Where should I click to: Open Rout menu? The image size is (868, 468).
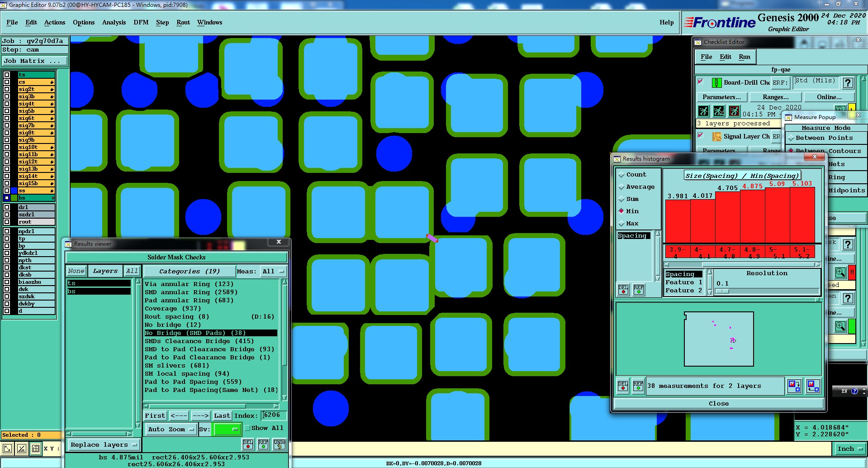click(183, 23)
